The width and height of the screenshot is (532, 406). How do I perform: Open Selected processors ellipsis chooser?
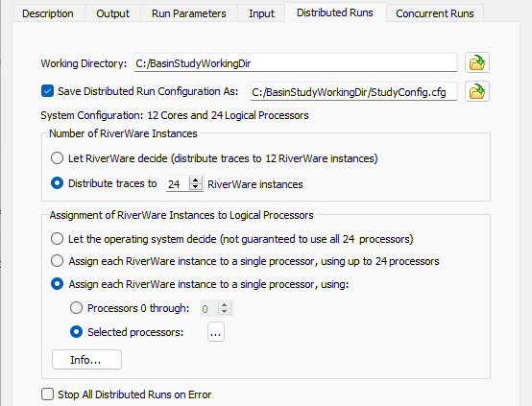[x=216, y=332]
